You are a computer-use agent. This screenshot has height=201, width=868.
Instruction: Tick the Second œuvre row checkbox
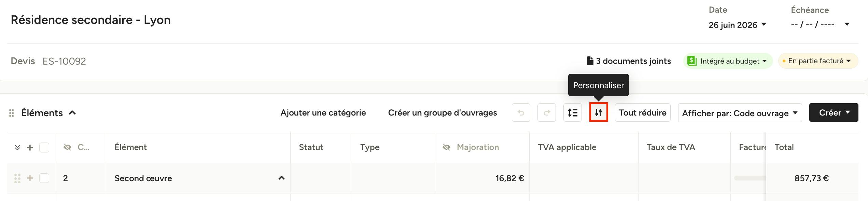[x=44, y=178]
